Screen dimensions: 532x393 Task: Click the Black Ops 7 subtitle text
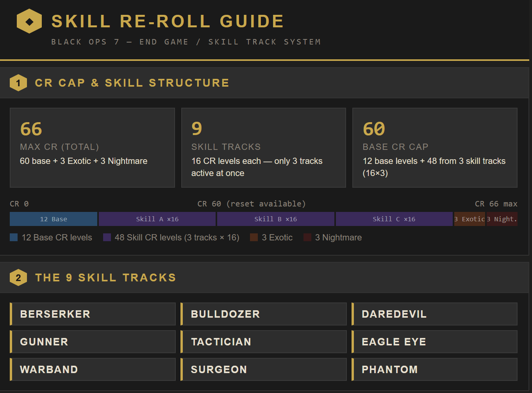pyautogui.click(x=186, y=42)
